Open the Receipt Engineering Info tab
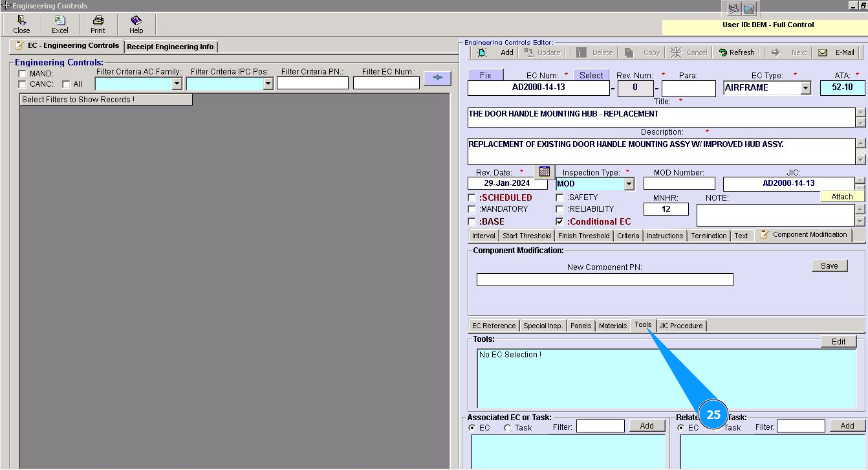The height and width of the screenshot is (470, 868). pyautogui.click(x=171, y=47)
